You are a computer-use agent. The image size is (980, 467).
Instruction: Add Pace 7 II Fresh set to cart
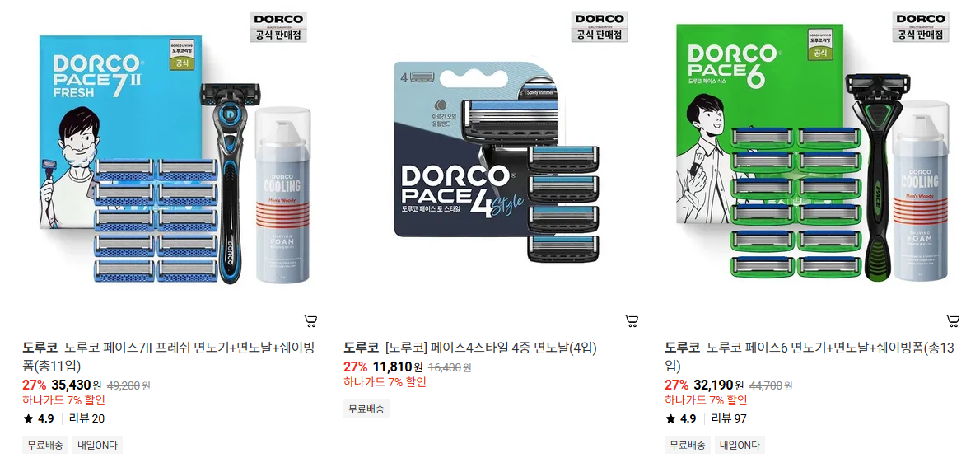[310, 321]
